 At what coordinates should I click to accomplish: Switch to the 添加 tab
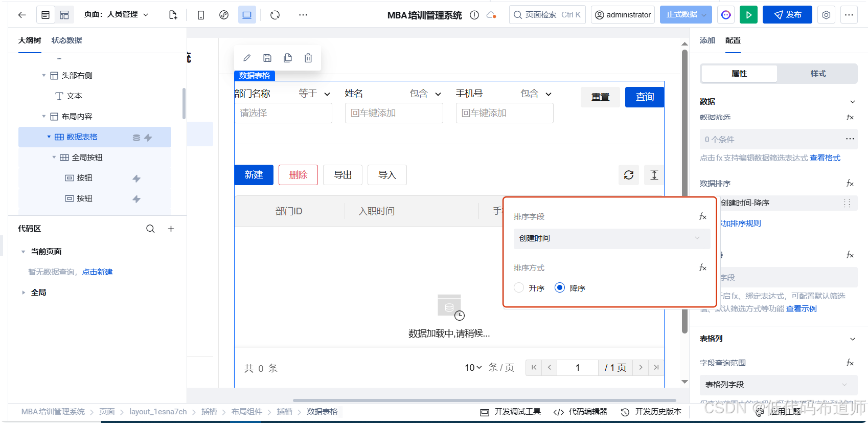pos(707,40)
